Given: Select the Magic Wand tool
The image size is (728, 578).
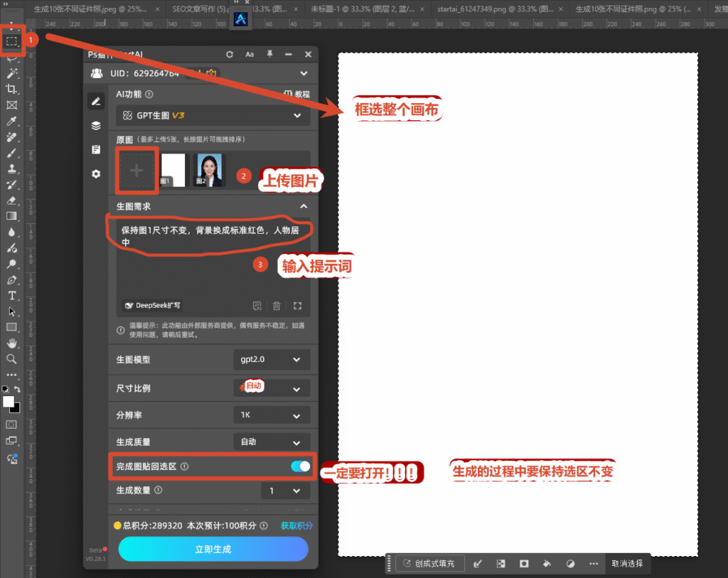Looking at the screenshot, I should coord(11,73).
